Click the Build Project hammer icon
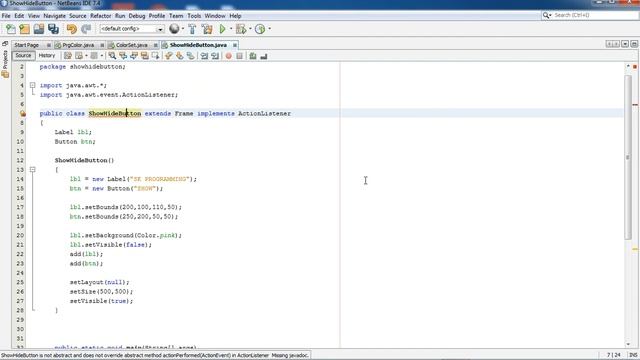The width and height of the screenshot is (640, 360). point(192,29)
